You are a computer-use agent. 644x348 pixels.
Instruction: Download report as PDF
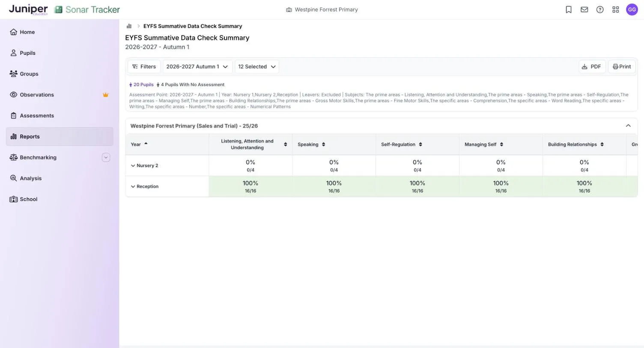tap(592, 67)
